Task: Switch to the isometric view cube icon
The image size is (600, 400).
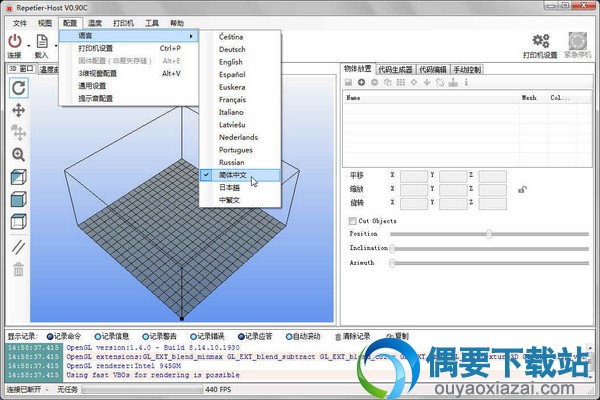Action: [18, 177]
